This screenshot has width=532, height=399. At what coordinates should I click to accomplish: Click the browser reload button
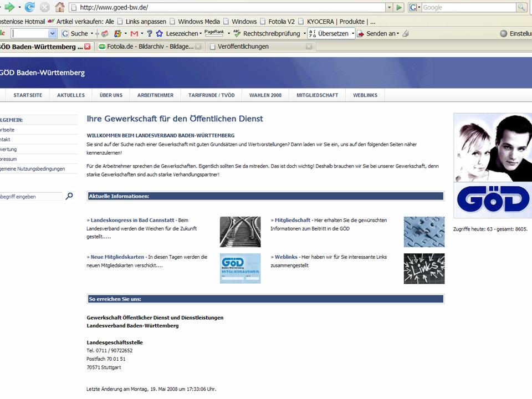(x=30, y=7)
